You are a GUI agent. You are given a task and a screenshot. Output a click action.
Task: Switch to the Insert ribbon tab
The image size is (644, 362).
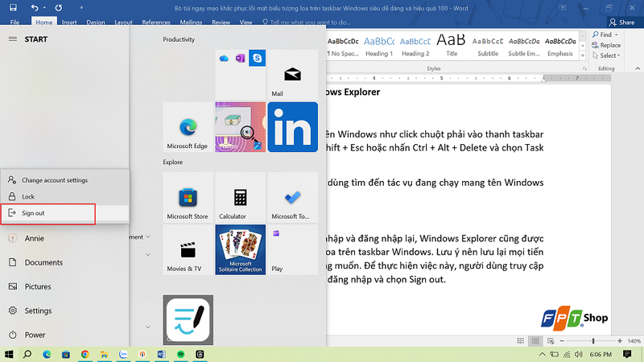coord(69,23)
